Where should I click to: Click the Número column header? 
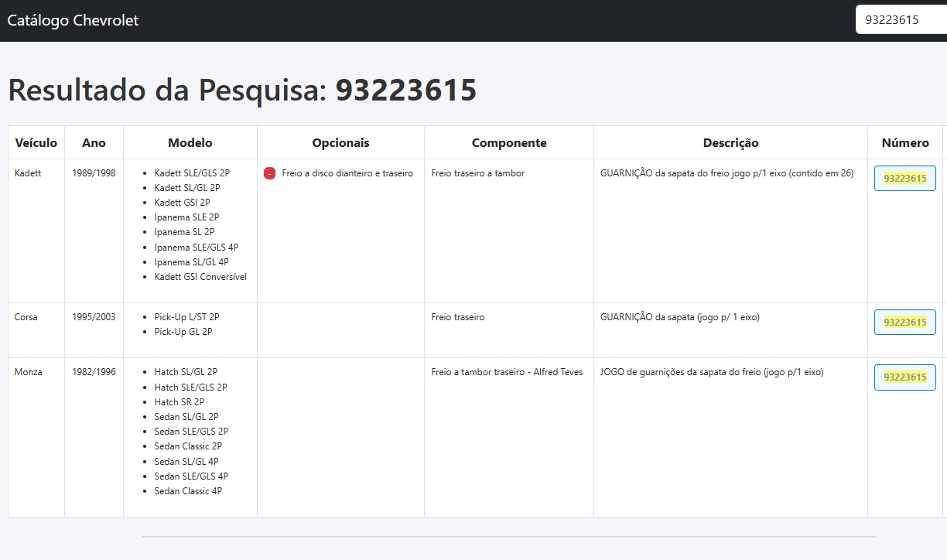tap(904, 143)
